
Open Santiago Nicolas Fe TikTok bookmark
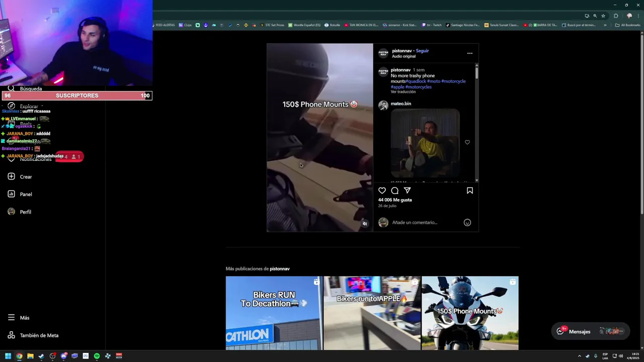point(463,25)
